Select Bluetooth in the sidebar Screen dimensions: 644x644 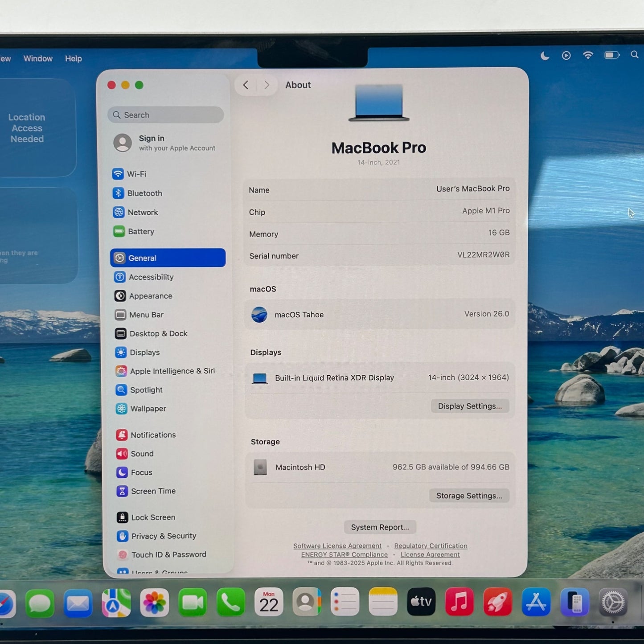click(x=144, y=193)
